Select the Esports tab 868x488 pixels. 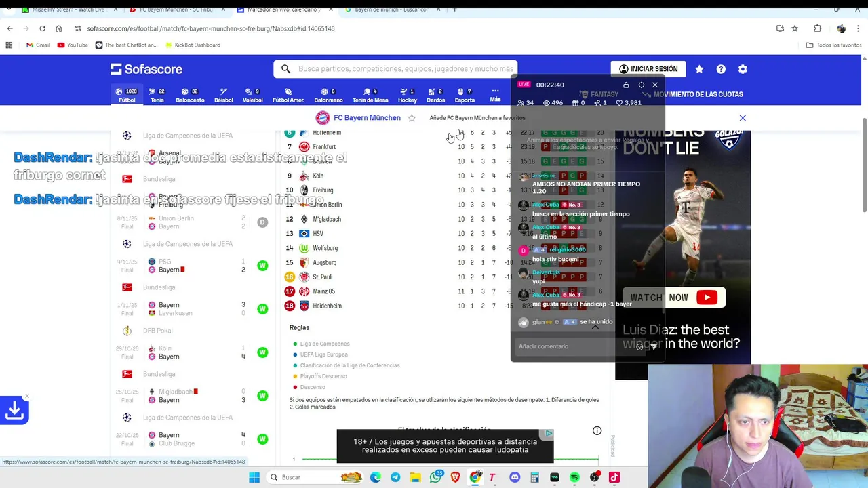(x=465, y=96)
